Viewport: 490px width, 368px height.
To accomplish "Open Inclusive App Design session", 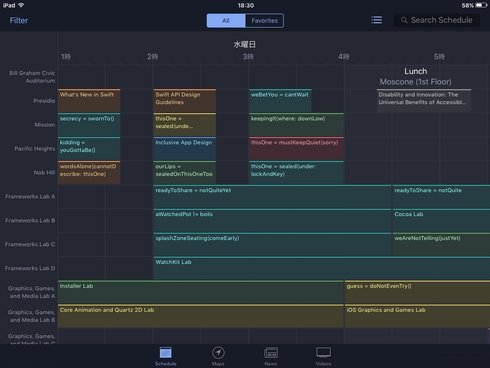I will [x=185, y=148].
